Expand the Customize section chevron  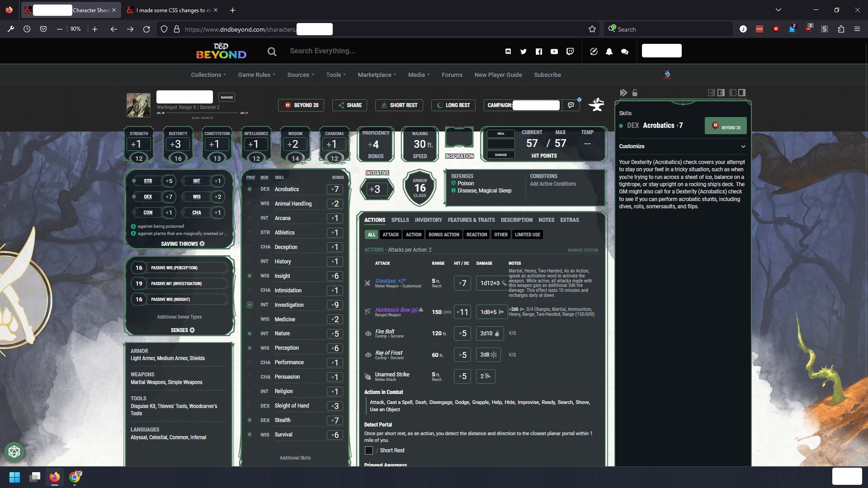[x=743, y=146]
